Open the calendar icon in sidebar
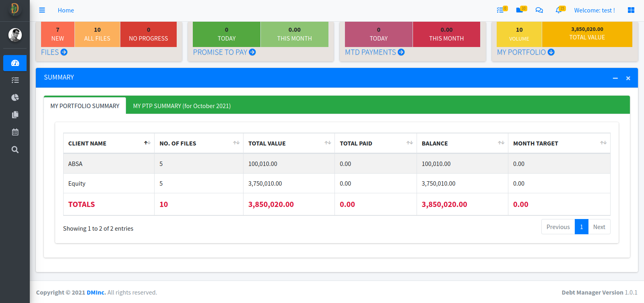The height and width of the screenshot is (303, 644). (x=15, y=132)
